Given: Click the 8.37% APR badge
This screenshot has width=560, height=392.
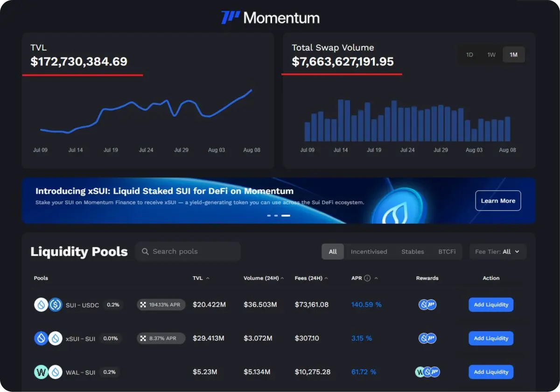Looking at the screenshot, I should point(161,338).
